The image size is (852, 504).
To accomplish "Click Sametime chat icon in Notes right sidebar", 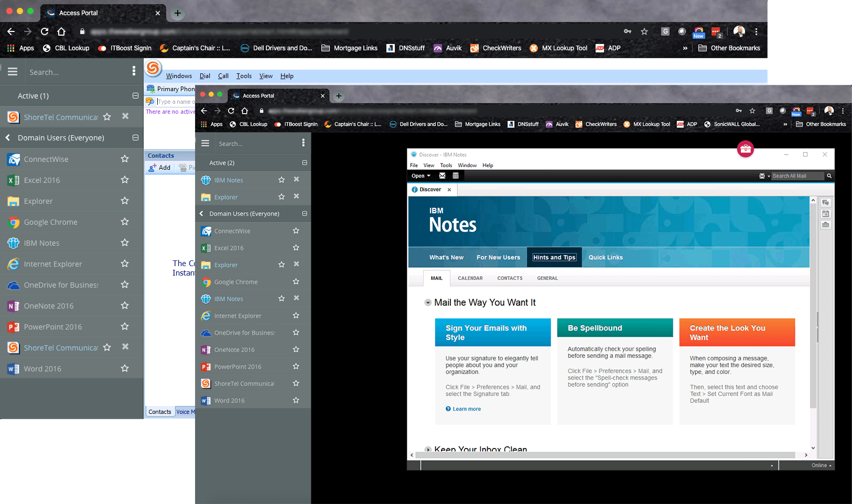I will pos(825,203).
